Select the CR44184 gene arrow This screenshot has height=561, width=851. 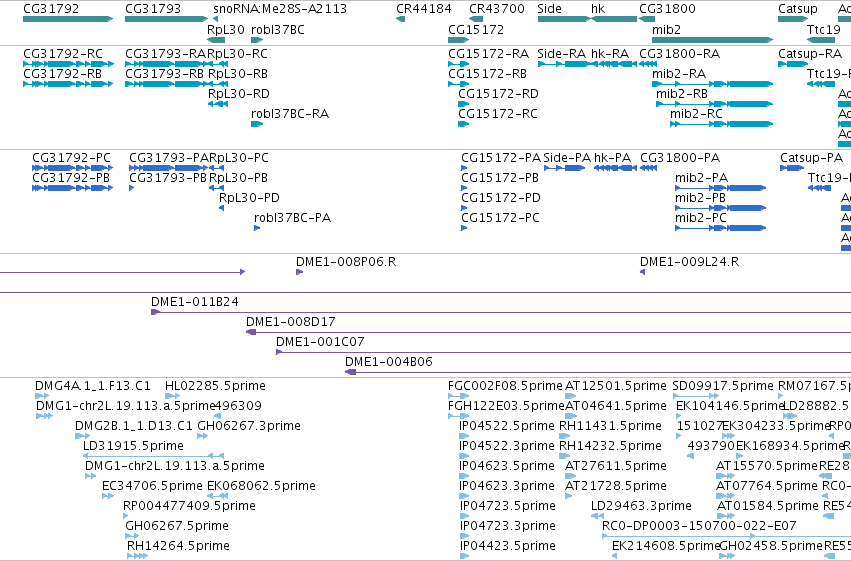coord(401,19)
